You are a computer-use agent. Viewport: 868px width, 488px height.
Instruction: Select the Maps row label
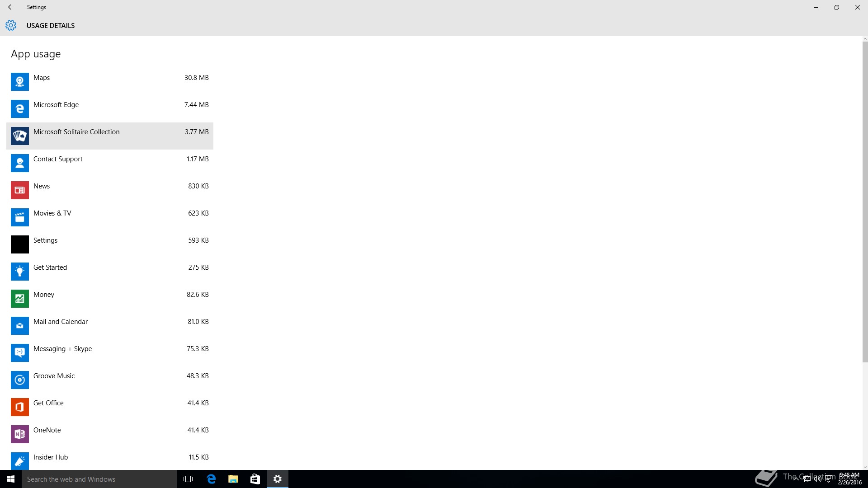pos(42,78)
